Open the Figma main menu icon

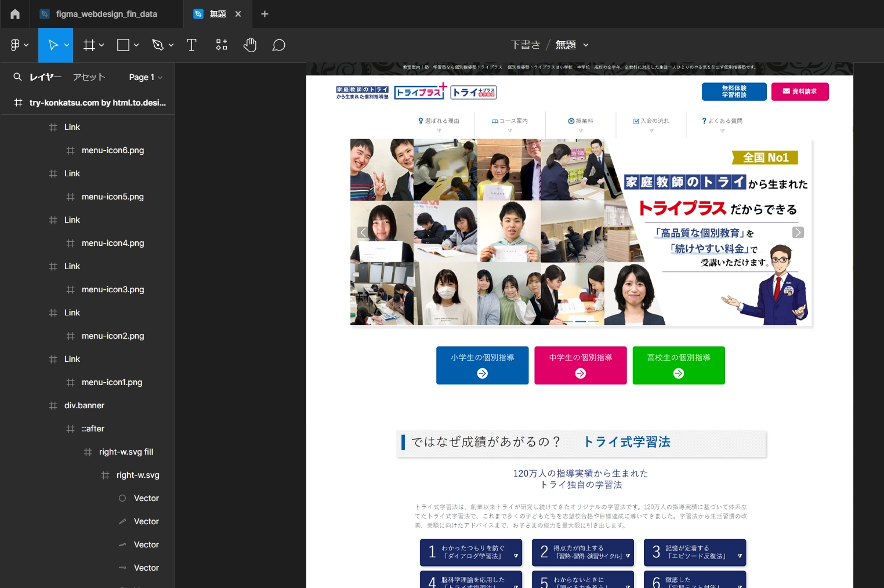(15, 45)
